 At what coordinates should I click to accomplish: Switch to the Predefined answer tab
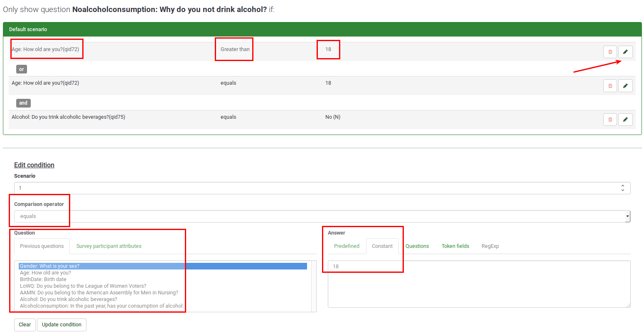347,246
